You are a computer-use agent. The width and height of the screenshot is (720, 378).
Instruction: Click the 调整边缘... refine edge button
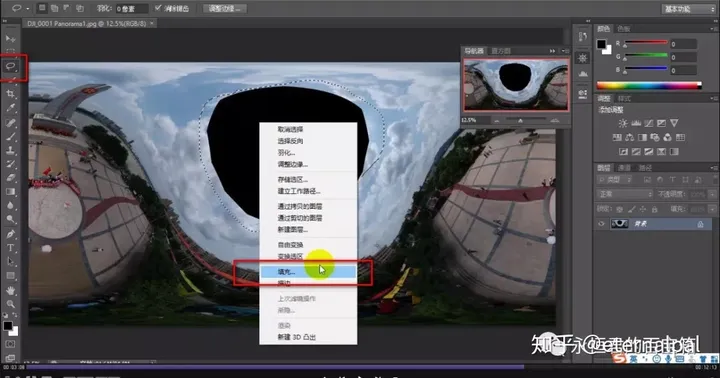(x=225, y=9)
